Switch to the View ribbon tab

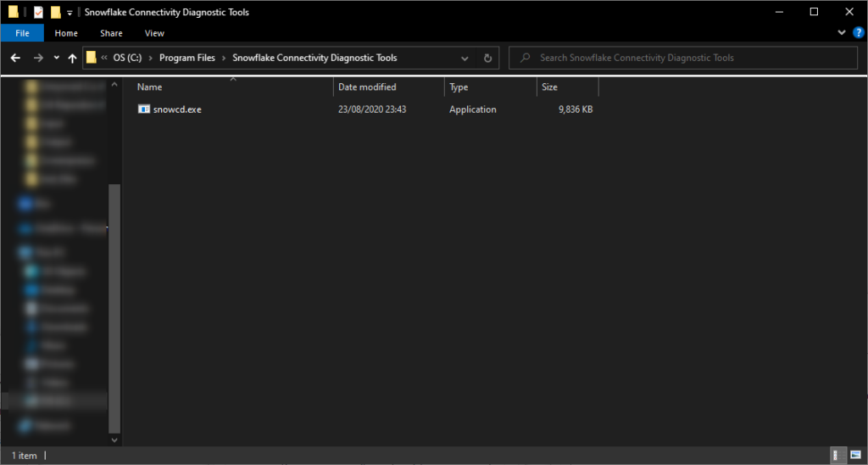pos(154,33)
